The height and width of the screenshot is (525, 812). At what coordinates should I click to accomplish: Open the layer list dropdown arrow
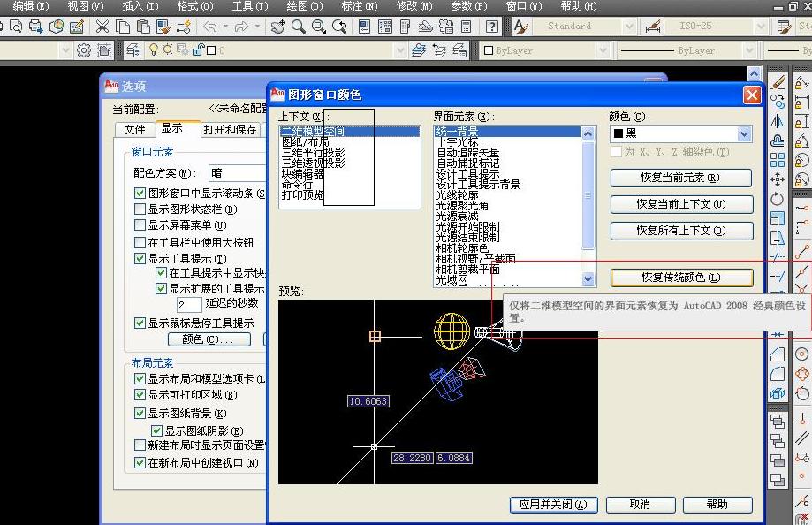click(x=399, y=50)
